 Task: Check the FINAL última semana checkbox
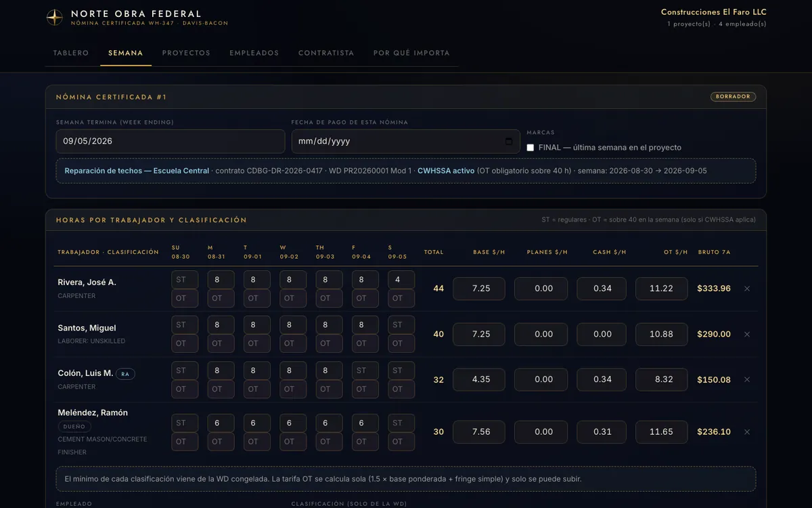[531, 148]
